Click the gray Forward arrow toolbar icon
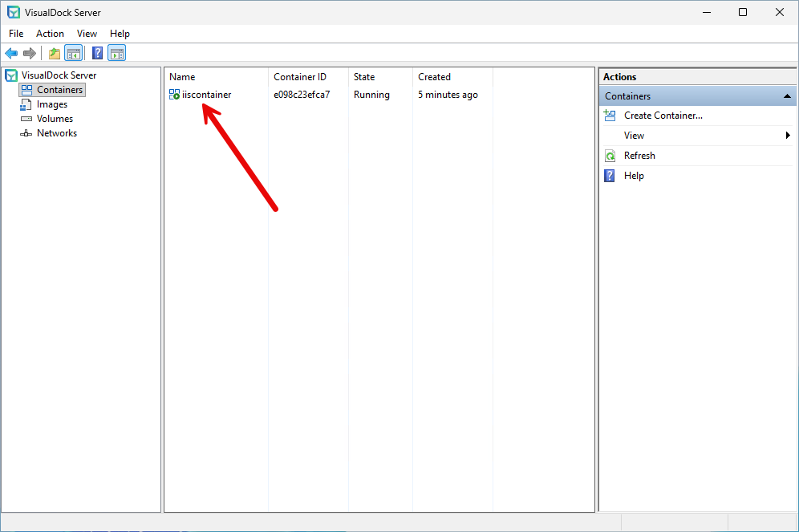Screen dimensions: 799x532 click(x=30, y=53)
